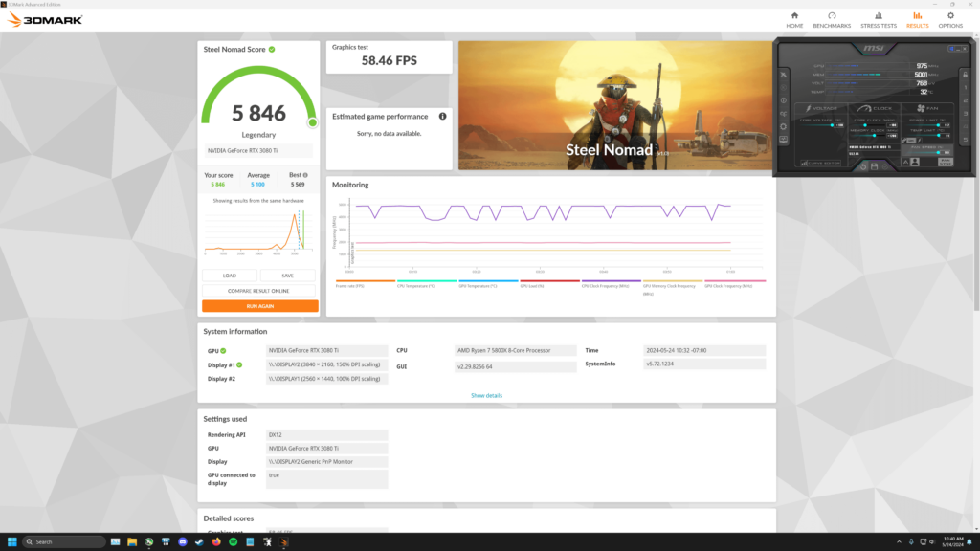Click Afterburner save profile floppy icon
The width and height of the screenshot is (980, 551).
coord(875,166)
